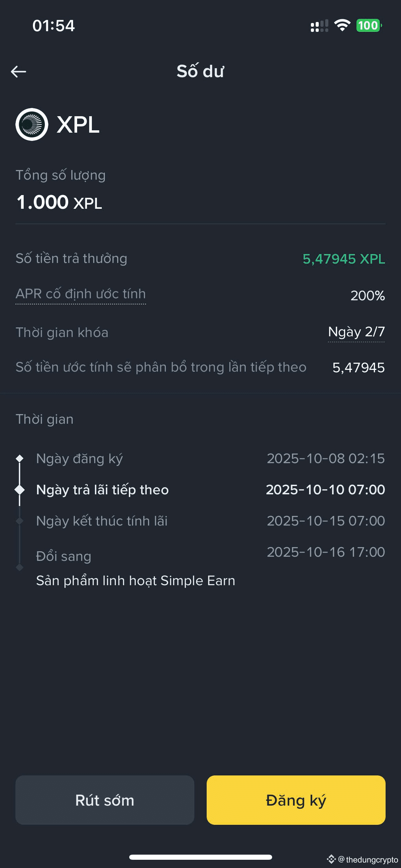This screenshot has height=868, width=401.
Task: Tap the back arrow icon
Action: click(19, 71)
